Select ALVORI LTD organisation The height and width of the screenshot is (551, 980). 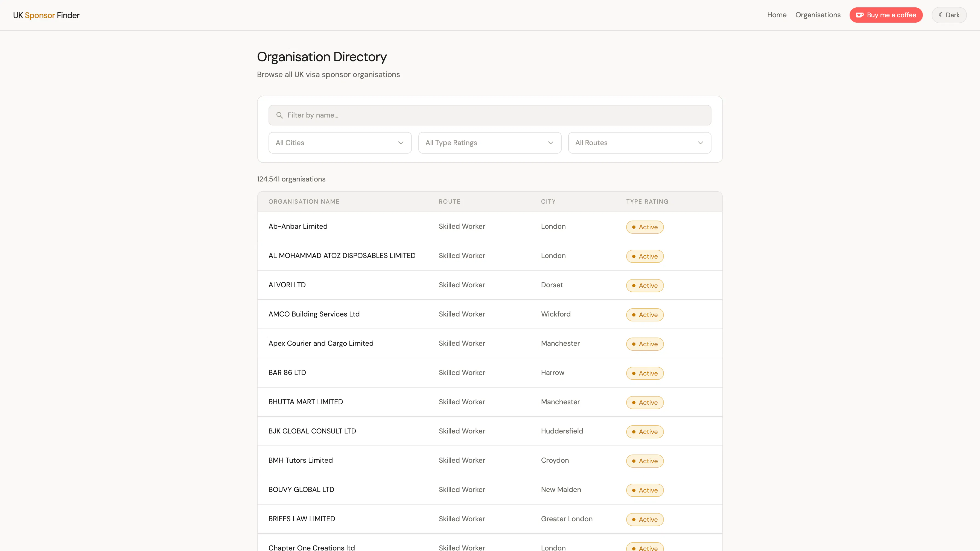[x=490, y=285]
